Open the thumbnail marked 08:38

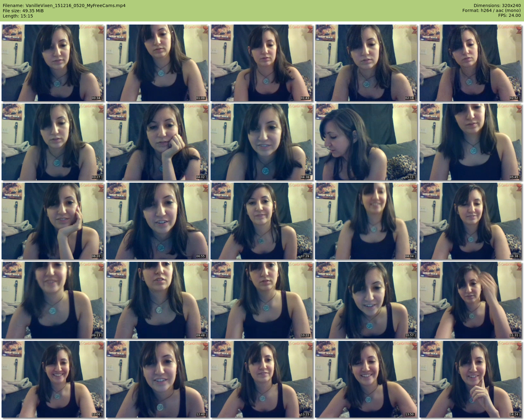(471, 221)
